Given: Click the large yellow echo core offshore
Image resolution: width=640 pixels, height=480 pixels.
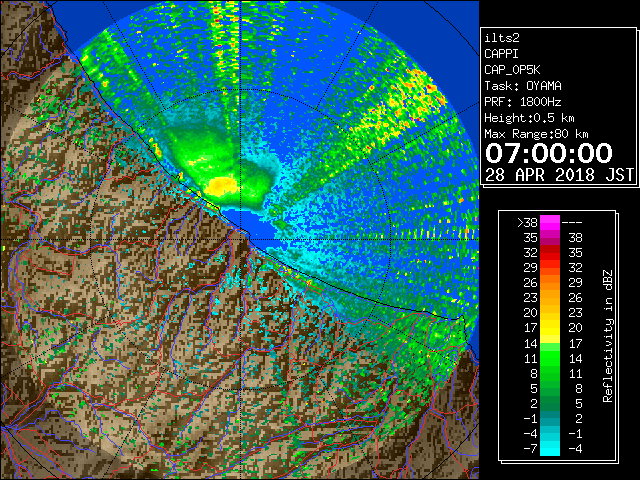Looking at the screenshot, I should coord(221,186).
